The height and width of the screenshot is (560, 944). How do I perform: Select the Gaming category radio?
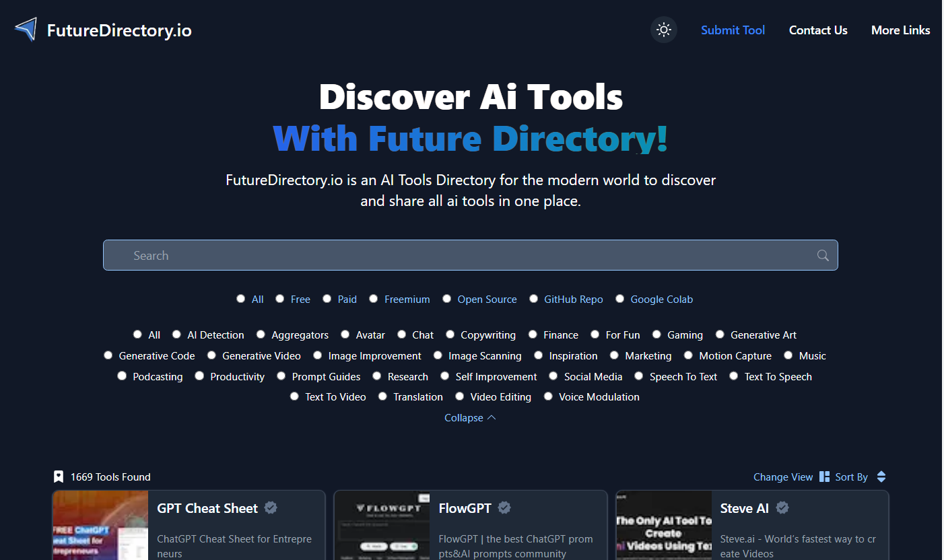coord(656,335)
